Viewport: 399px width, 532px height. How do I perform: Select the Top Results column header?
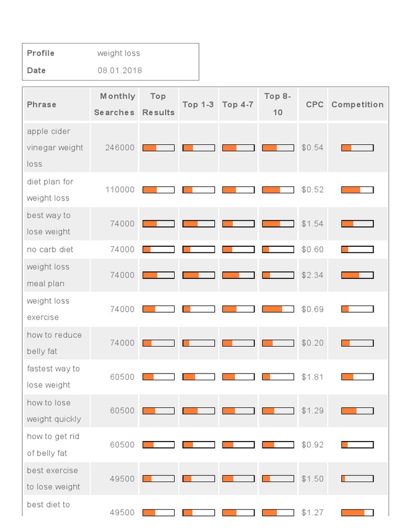point(158,104)
